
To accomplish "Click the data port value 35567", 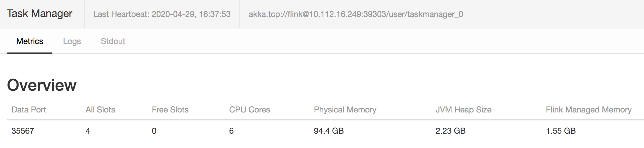I will (23, 131).
